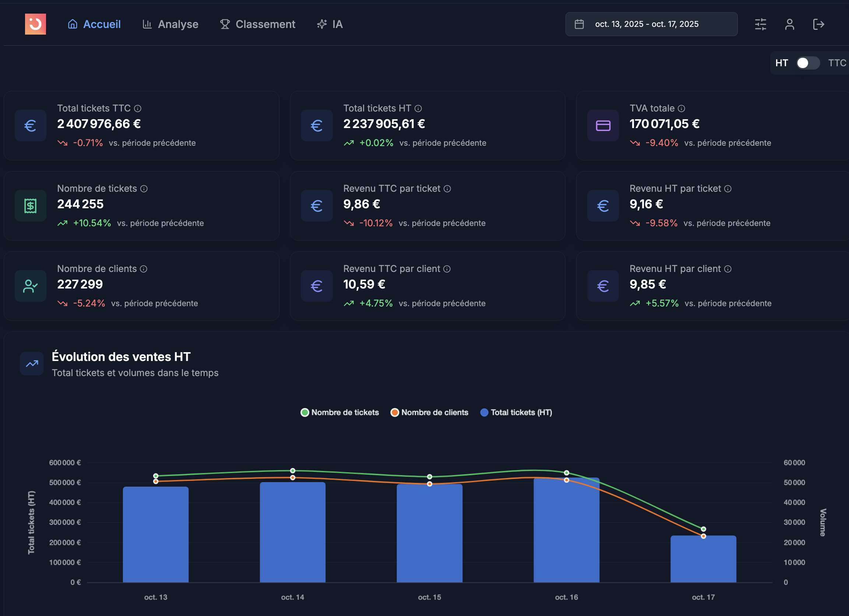Open the user profile icon
The image size is (849, 616).
789,24
